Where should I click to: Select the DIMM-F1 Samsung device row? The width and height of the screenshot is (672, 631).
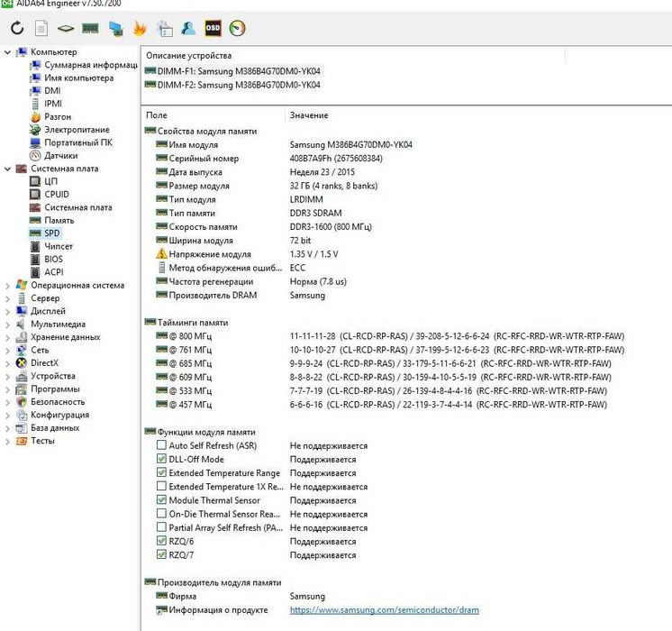click(x=232, y=71)
